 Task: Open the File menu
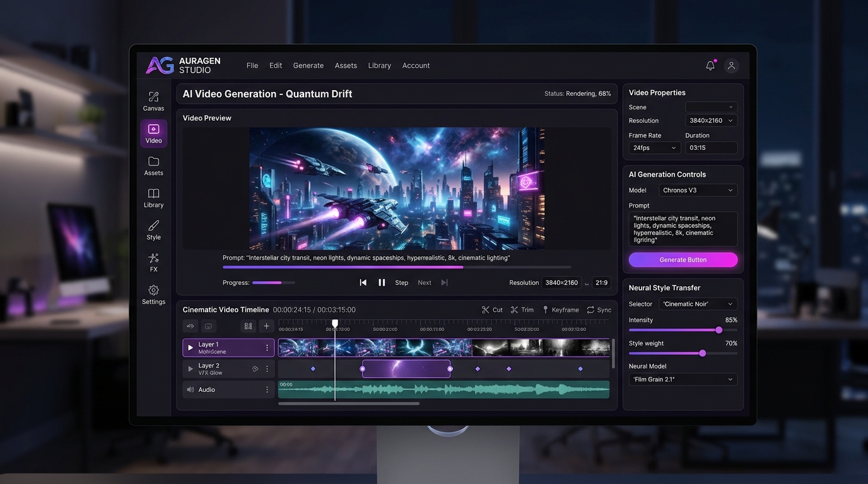[x=252, y=66]
